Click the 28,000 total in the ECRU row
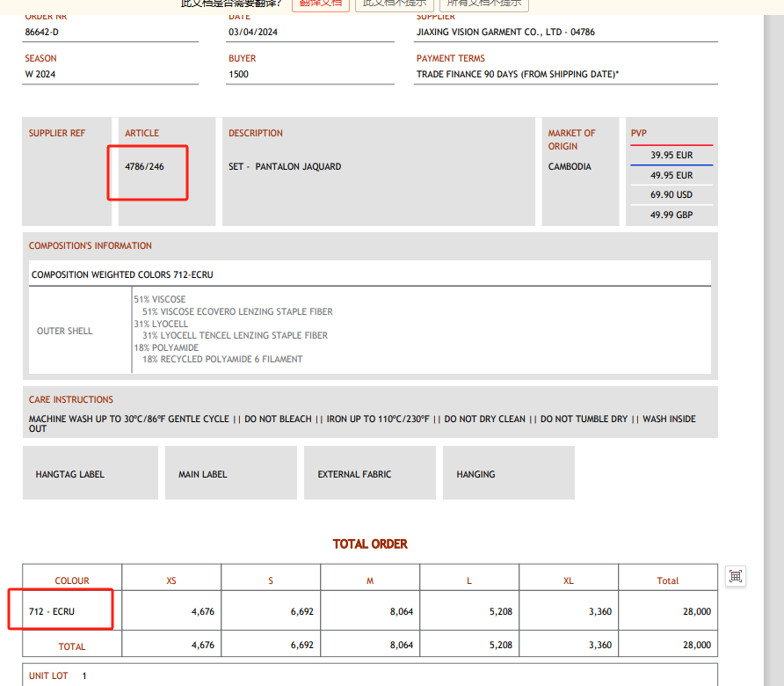The image size is (784, 686). click(696, 611)
